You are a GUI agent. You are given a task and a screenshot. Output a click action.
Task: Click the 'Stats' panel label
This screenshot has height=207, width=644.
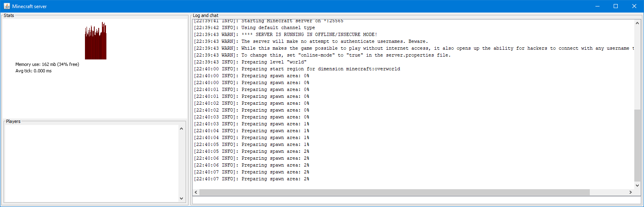pyautogui.click(x=9, y=15)
